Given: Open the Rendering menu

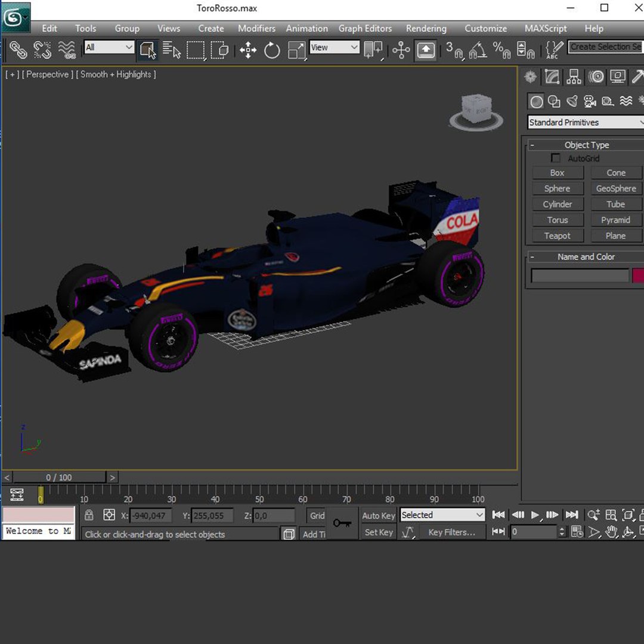Looking at the screenshot, I should tap(426, 29).
